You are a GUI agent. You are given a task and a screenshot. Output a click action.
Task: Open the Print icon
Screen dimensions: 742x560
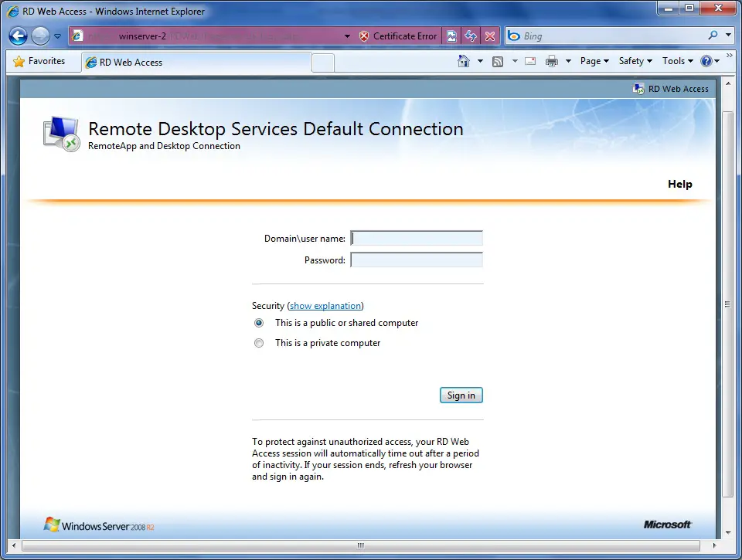[552, 60]
